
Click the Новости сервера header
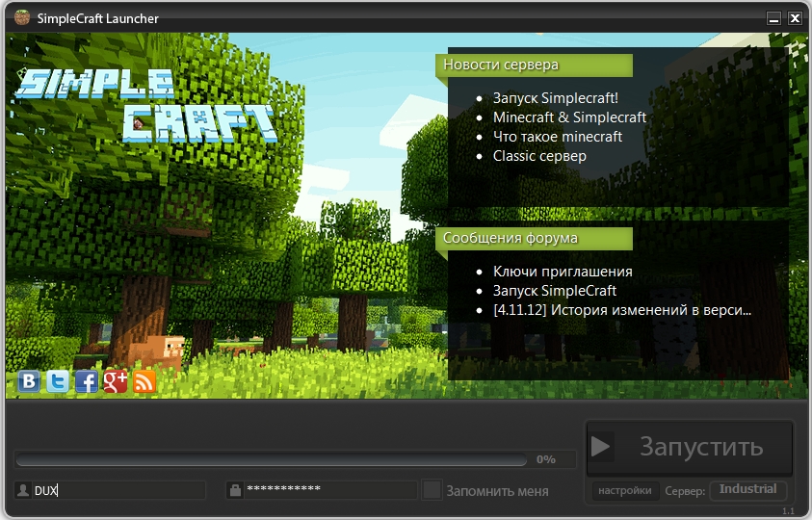[x=534, y=65]
